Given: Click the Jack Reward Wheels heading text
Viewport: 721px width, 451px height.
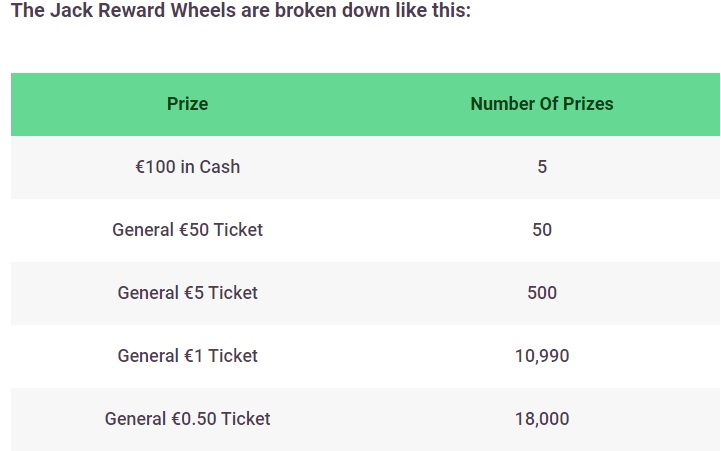Looking at the screenshot, I should pyautogui.click(x=241, y=10).
